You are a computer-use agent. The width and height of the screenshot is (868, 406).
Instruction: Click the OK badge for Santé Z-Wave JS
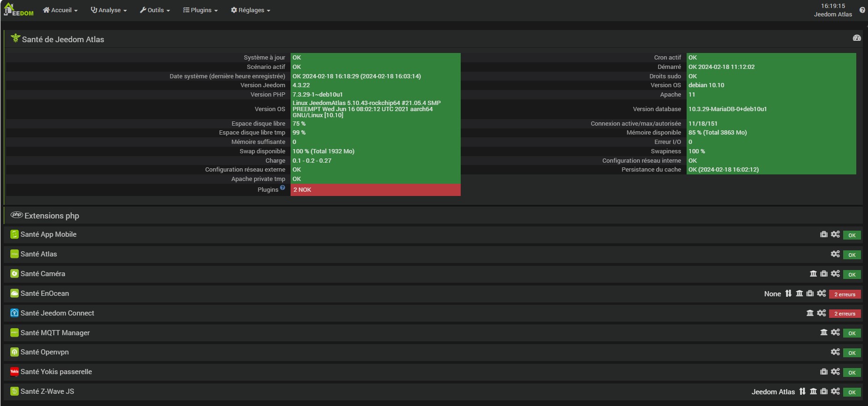(852, 392)
